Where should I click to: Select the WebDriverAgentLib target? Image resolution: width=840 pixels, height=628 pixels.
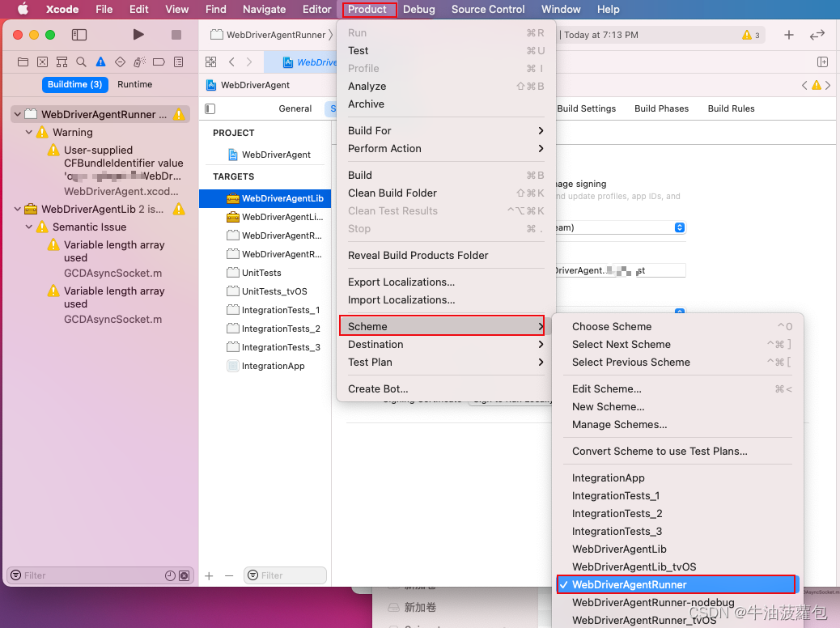click(265, 198)
